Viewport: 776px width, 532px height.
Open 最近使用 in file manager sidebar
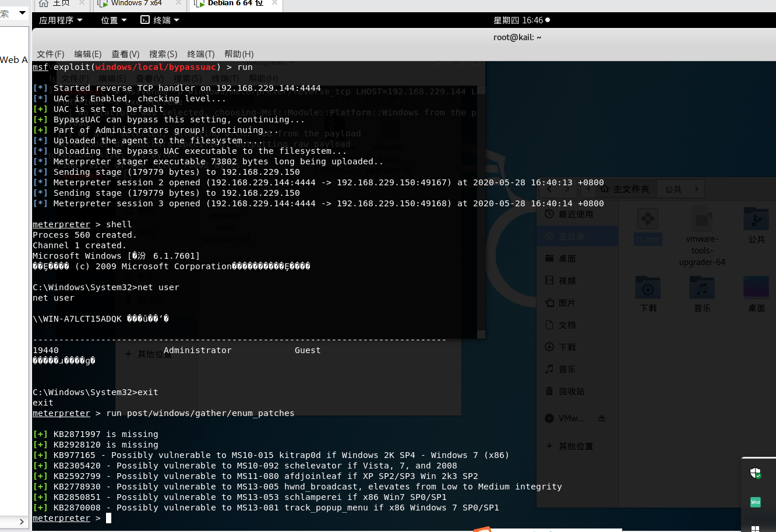[577, 214]
